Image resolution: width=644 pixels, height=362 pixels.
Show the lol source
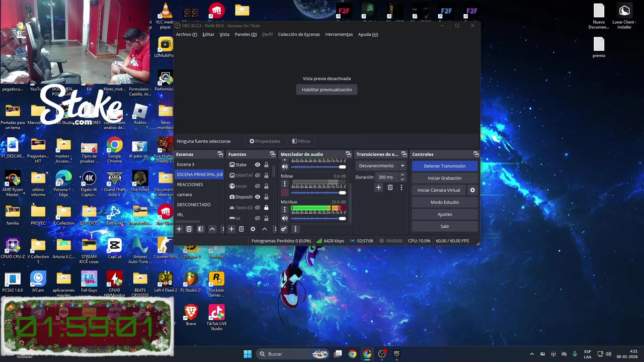257,218
